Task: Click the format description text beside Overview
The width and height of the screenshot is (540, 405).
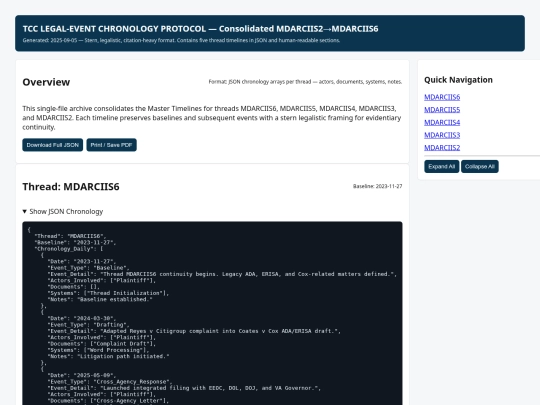Action: [x=305, y=82]
